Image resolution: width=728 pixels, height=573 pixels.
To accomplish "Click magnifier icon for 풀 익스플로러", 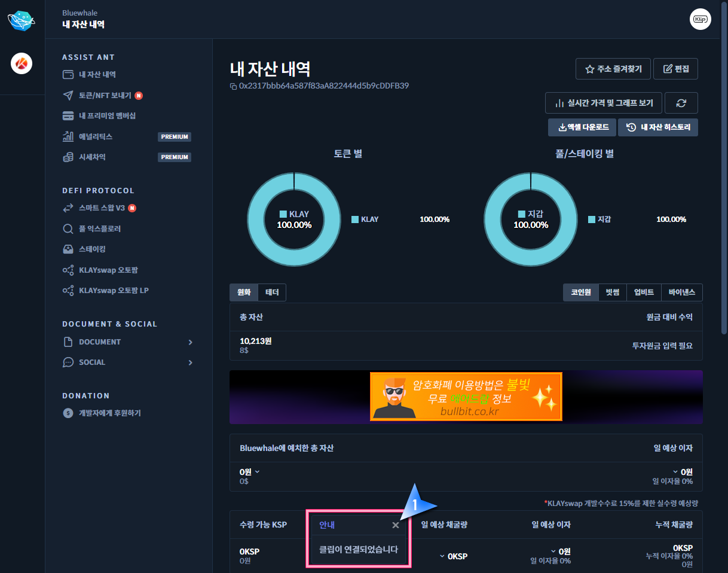I will [68, 228].
